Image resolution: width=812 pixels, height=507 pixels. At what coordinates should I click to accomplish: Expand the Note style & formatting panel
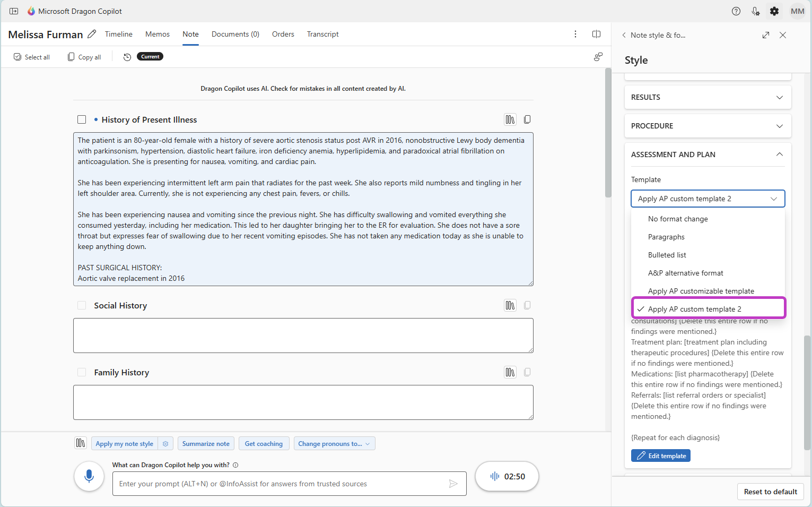(x=765, y=35)
